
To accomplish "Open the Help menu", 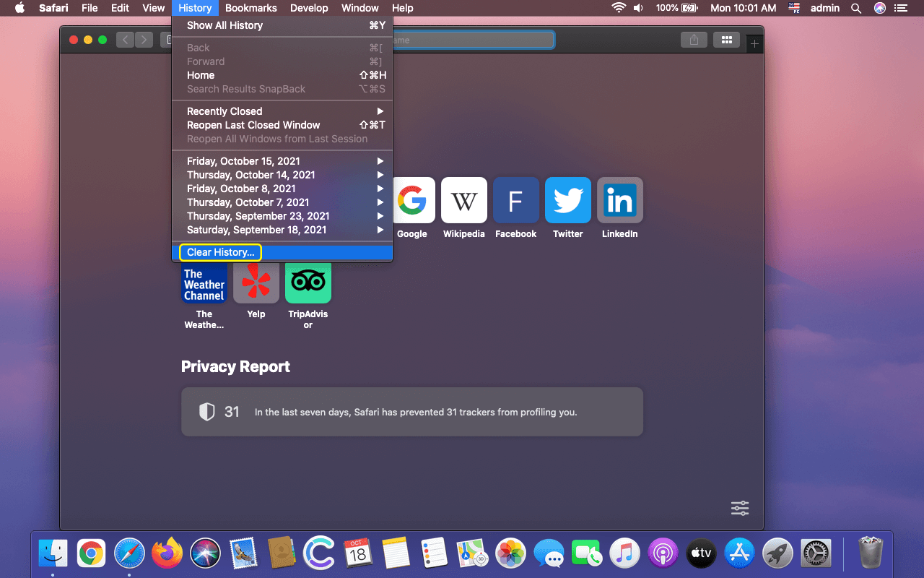I will (403, 8).
